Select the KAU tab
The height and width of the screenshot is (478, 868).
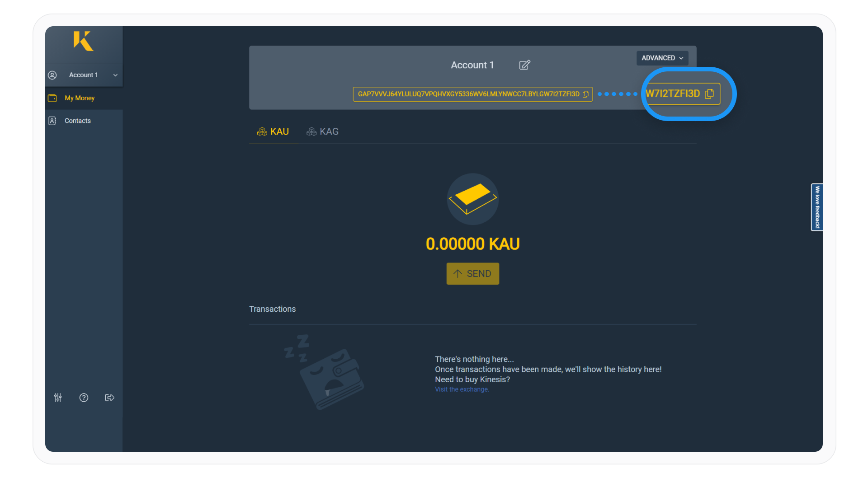pos(273,131)
